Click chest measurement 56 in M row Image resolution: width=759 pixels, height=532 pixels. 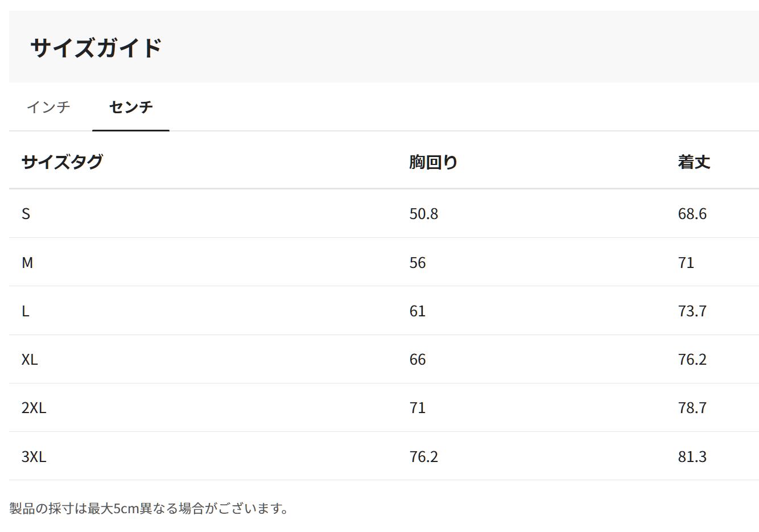[417, 263]
